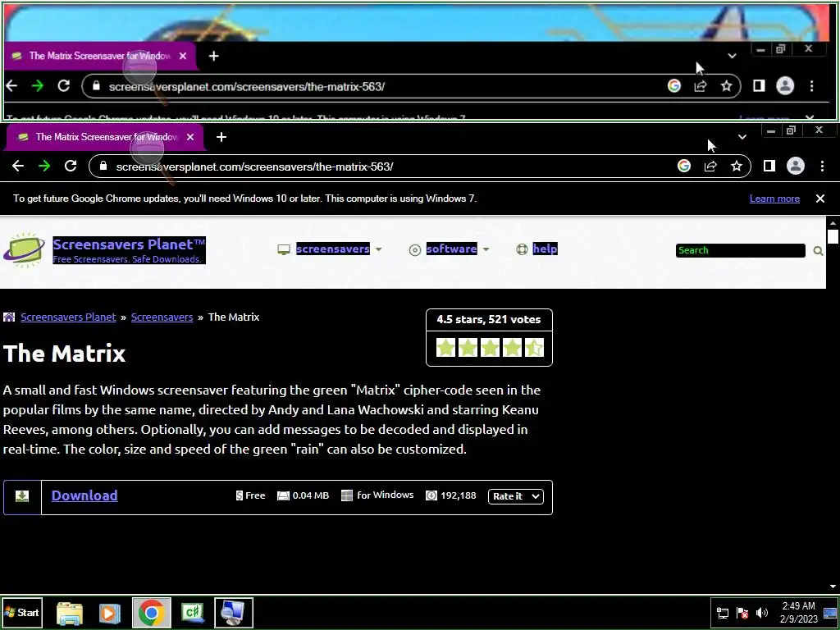Reload page in rear Chrome window

click(x=64, y=85)
